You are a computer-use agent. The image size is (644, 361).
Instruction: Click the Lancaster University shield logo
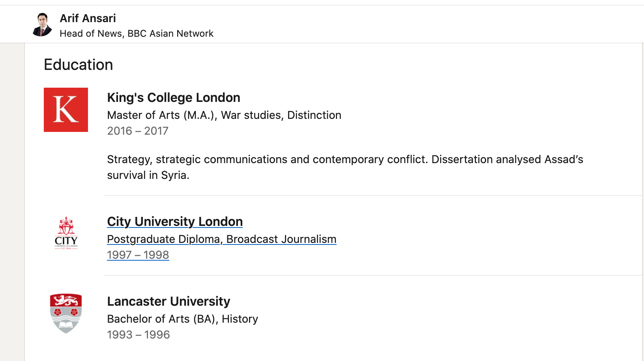click(x=66, y=313)
